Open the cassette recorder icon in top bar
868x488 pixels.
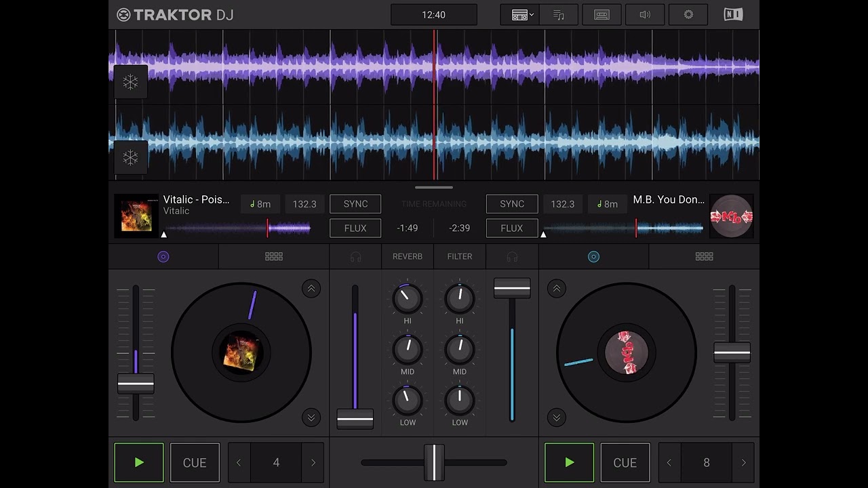click(x=601, y=15)
